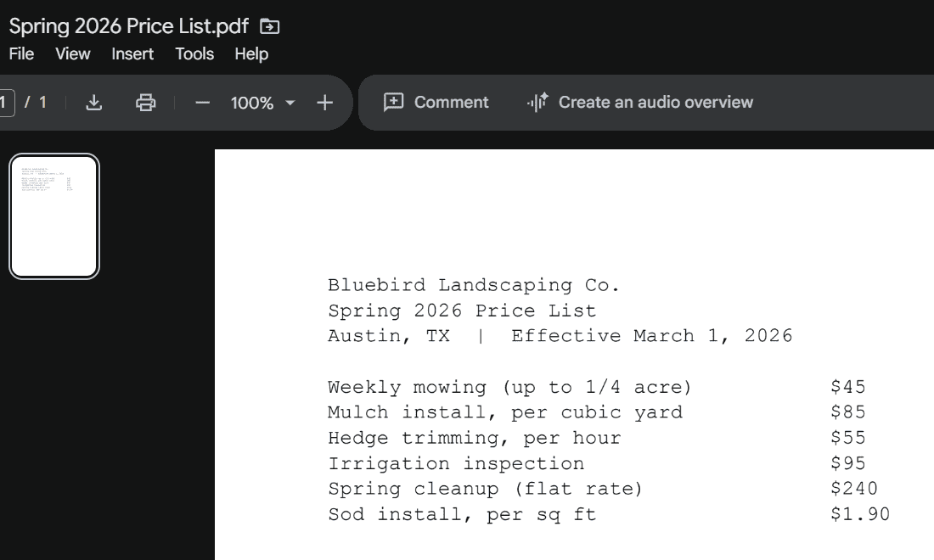Screen dimensions: 934x560
Task: Click the heading line Spring 2026 Price List
Action: click(462, 311)
